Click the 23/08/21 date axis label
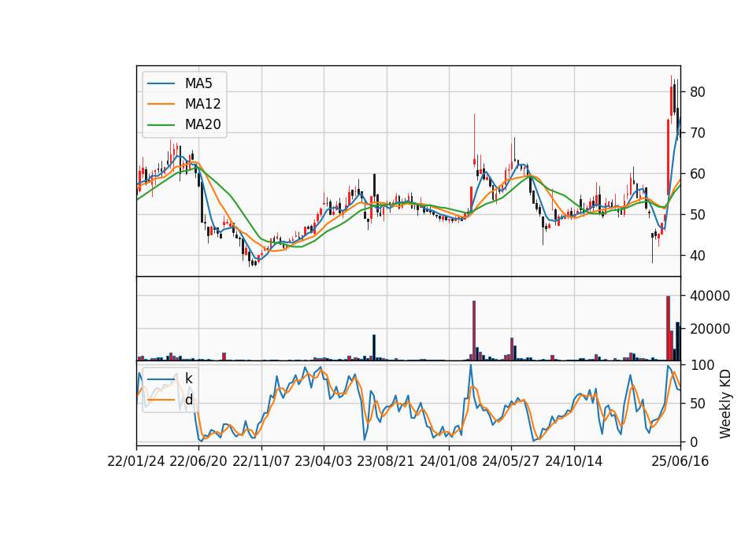756x543 pixels. click(386, 461)
